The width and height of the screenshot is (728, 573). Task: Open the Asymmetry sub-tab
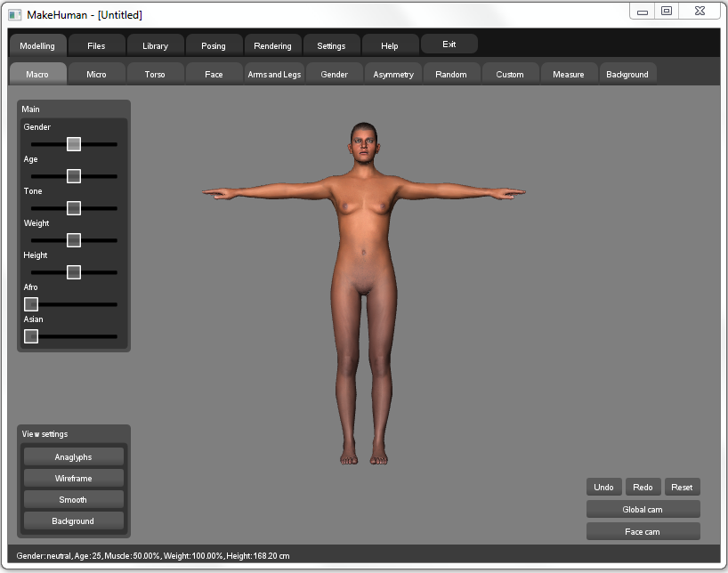click(x=393, y=75)
